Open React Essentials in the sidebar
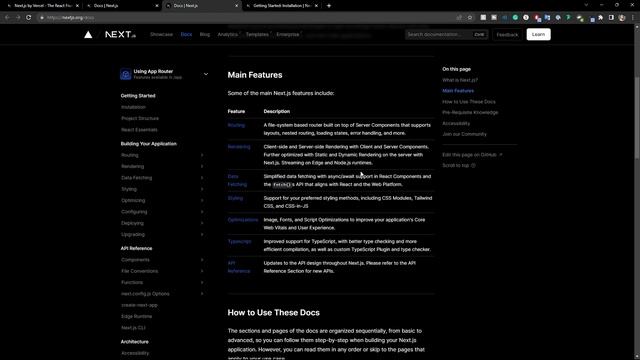This screenshot has width=640, height=360. (139, 130)
